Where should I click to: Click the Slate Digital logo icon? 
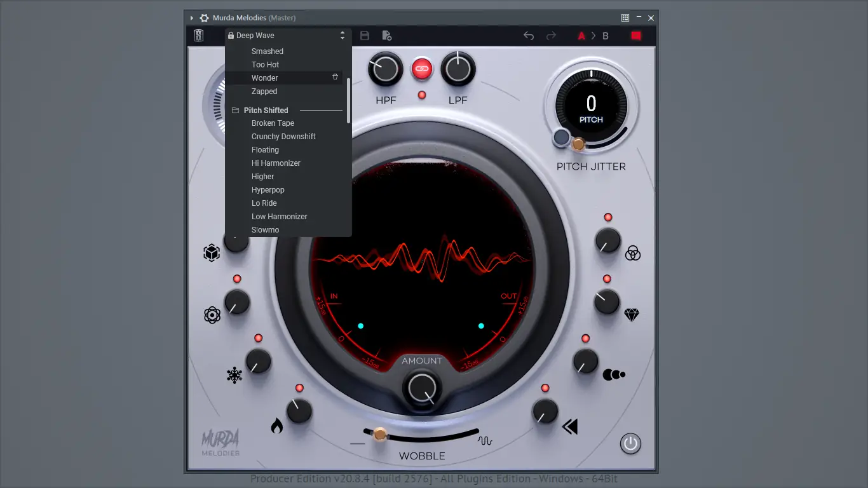click(x=199, y=36)
